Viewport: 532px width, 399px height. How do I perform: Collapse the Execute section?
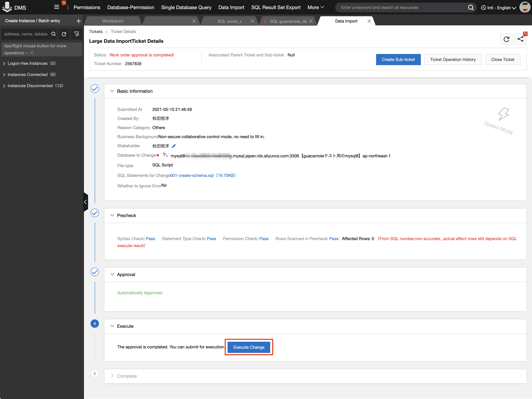(x=112, y=326)
